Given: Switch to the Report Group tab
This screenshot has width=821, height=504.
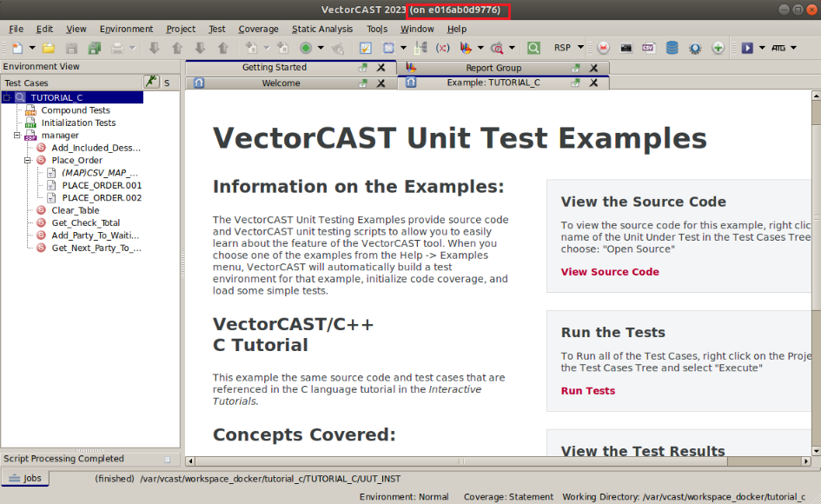Looking at the screenshot, I should pos(493,68).
